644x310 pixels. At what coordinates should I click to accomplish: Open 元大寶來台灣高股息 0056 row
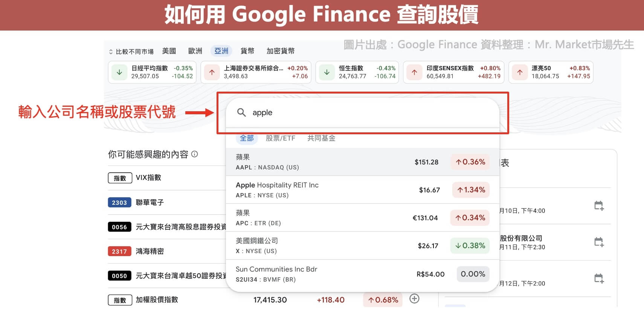166,227
